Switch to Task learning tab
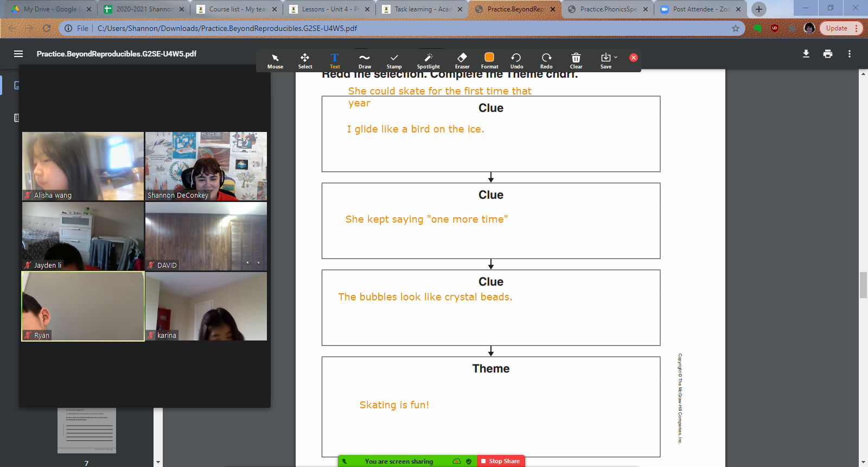Viewport: 868px width, 467px height. (422, 9)
